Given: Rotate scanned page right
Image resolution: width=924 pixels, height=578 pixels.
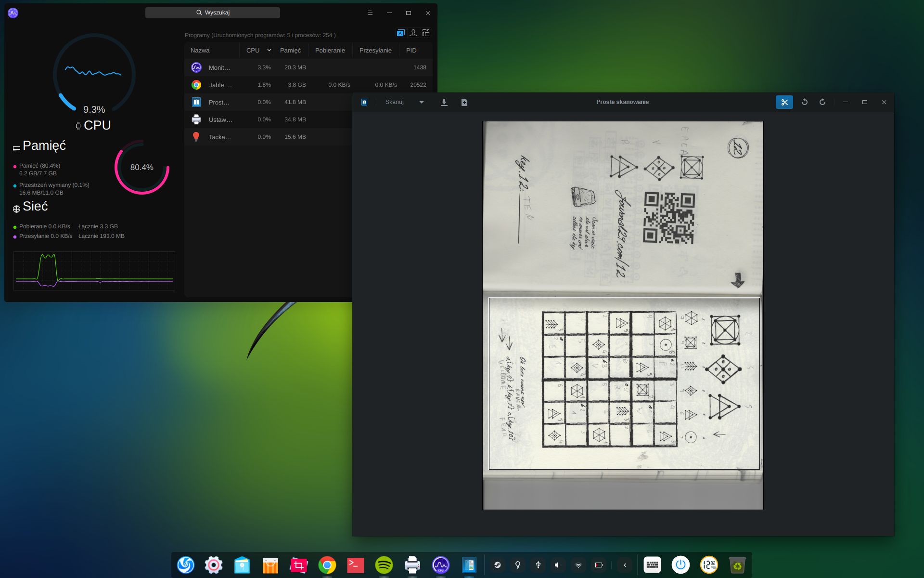Looking at the screenshot, I should pyautogui.click(x=822, y=102).
